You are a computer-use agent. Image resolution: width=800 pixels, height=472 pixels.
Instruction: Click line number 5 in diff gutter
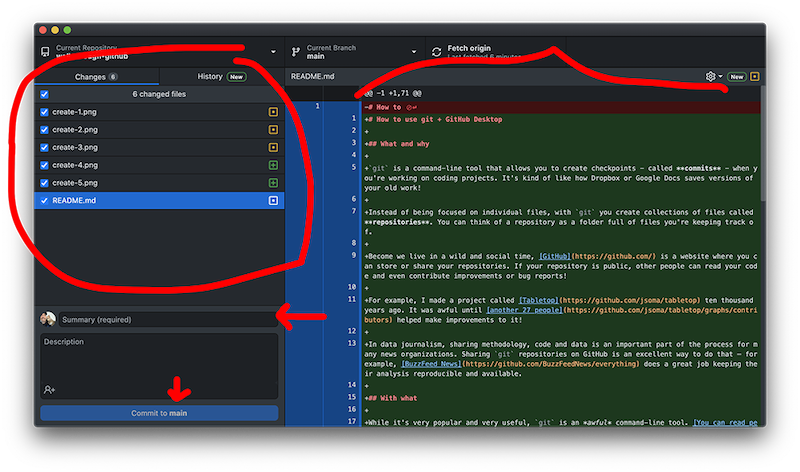click(354, 167)
